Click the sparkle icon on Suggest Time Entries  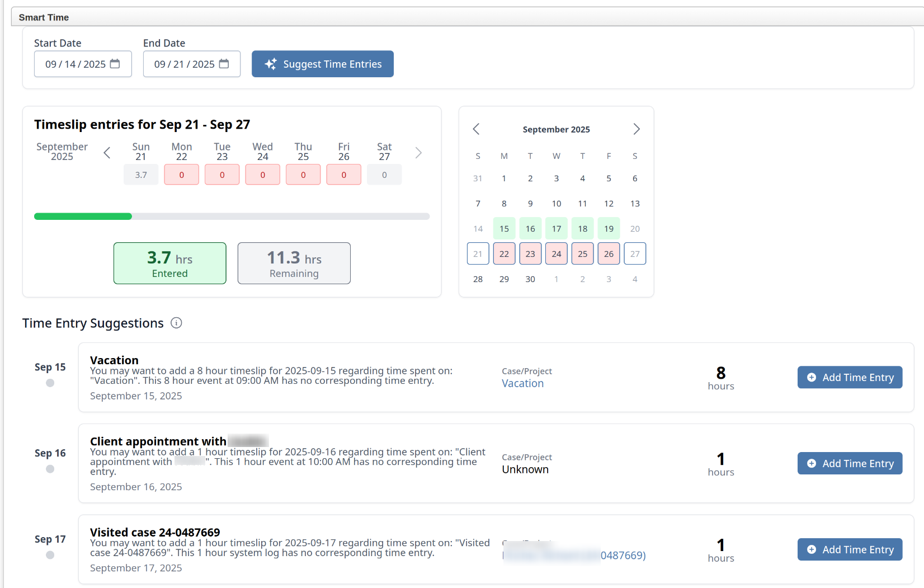point(270,64)
